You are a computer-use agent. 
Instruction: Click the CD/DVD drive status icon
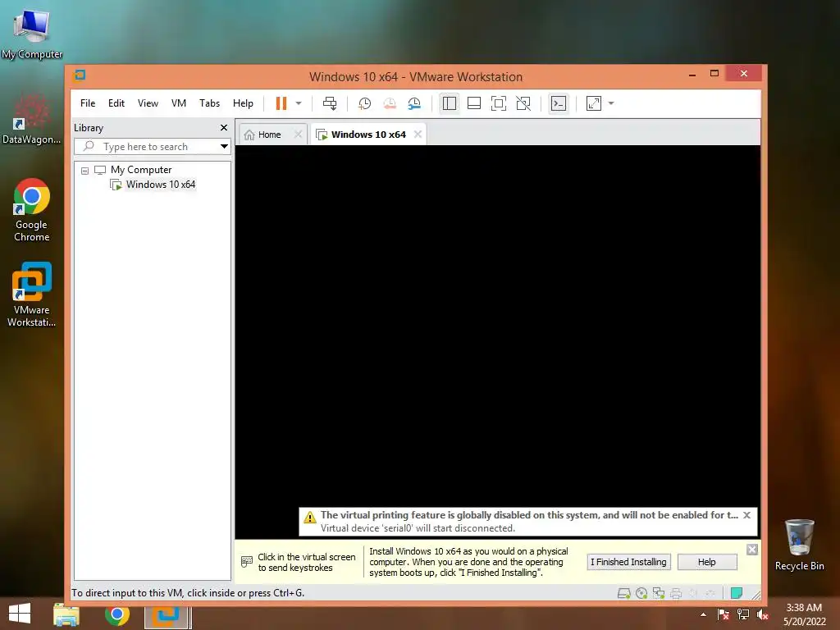pos(641,593)
